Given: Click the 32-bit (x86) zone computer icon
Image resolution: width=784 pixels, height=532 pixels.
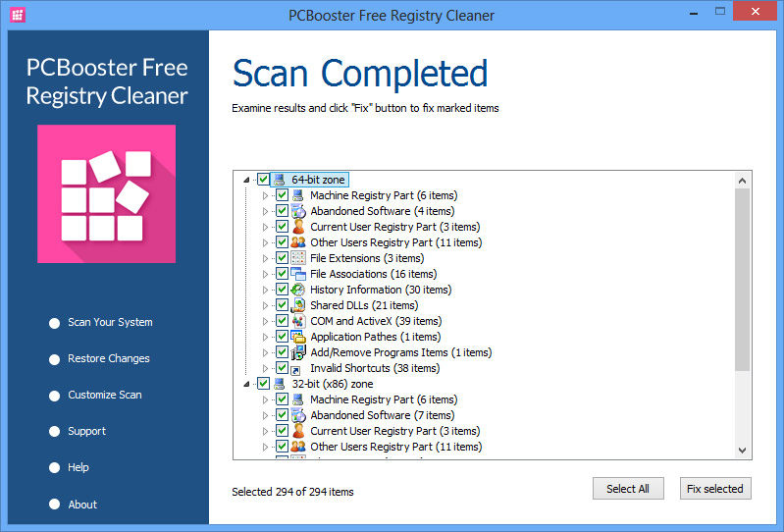Looking at the screenshot, I should click(x=280, y=384).
